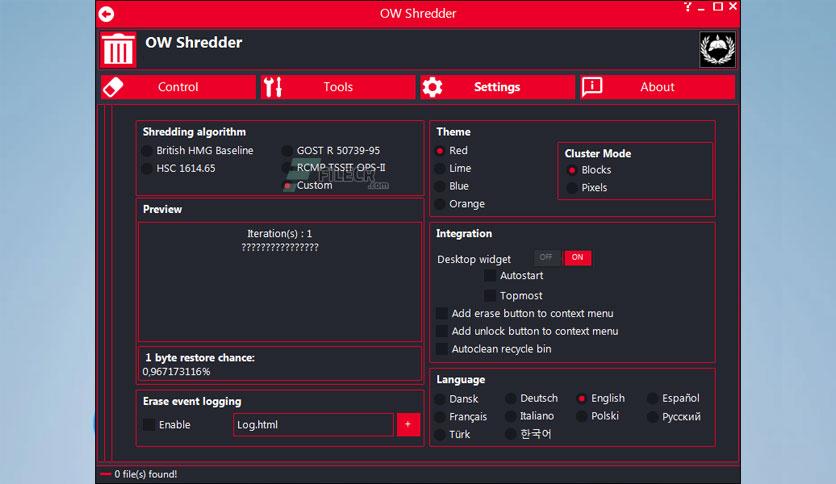The height and width of the screenshot is (484, 836).
Task: Switch theme to Lime
Action: click(x=453, y=168)
